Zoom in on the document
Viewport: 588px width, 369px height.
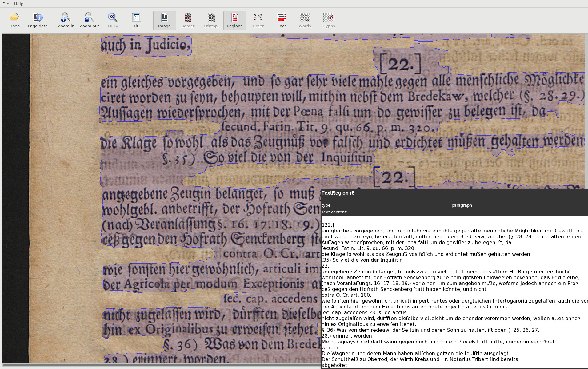[66, 20]
